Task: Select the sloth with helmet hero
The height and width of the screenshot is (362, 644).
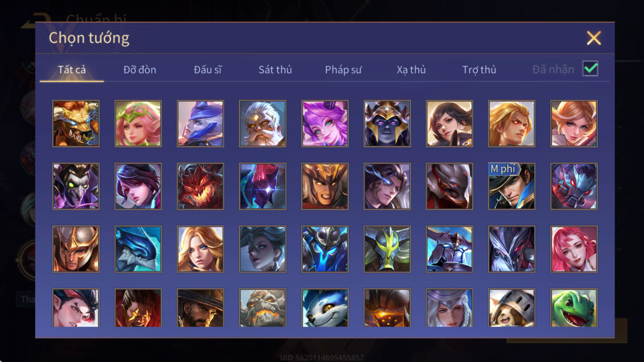Action: tap(512, 307)
